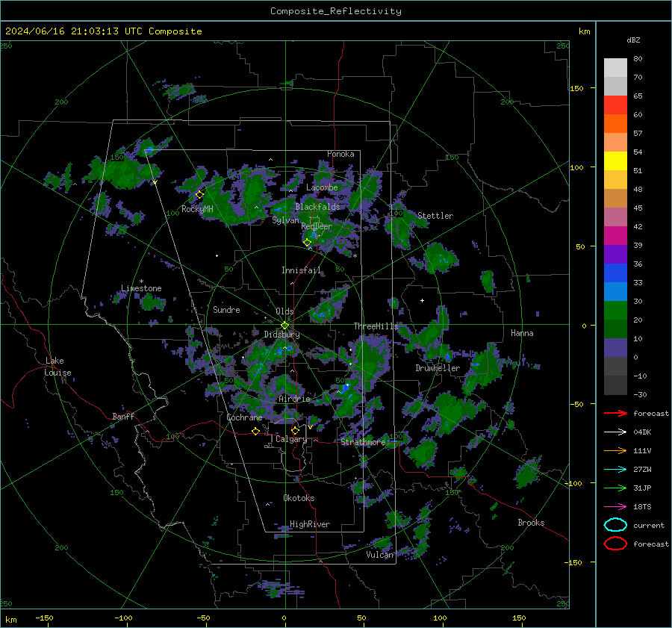Click the HighRiver label
The width and height of the screenshot is (672, 628).
[x=310, y=524]
